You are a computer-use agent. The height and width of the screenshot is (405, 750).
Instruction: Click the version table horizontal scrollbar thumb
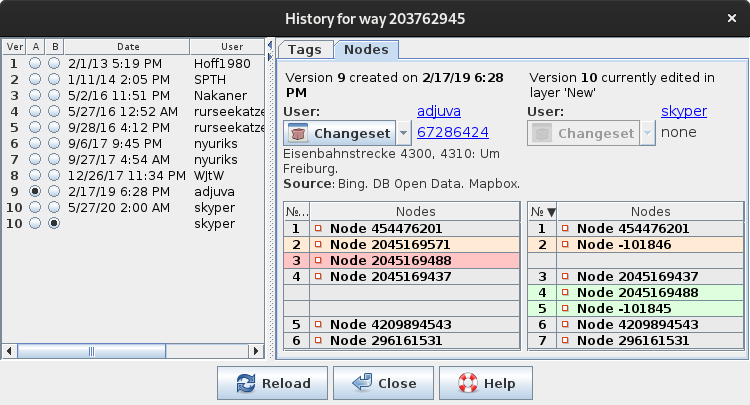(91, 351)
